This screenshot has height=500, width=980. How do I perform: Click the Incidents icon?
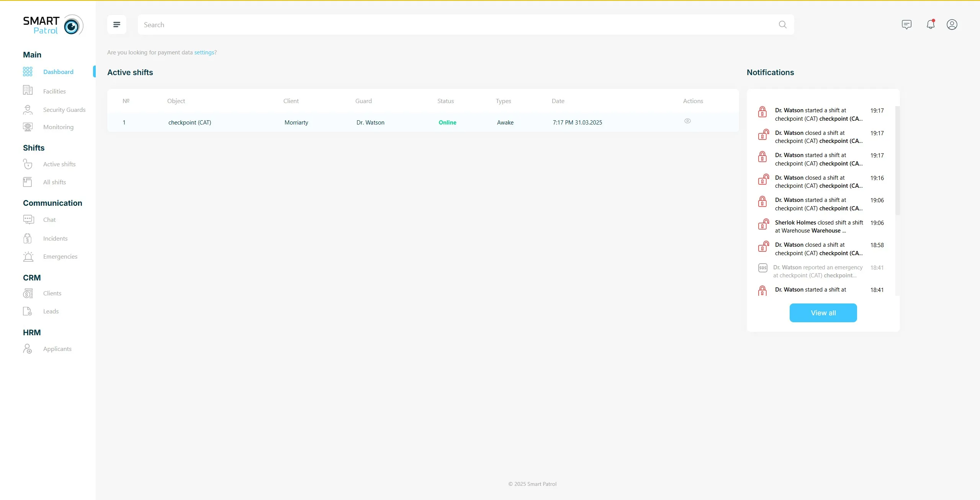pos(28,238)
